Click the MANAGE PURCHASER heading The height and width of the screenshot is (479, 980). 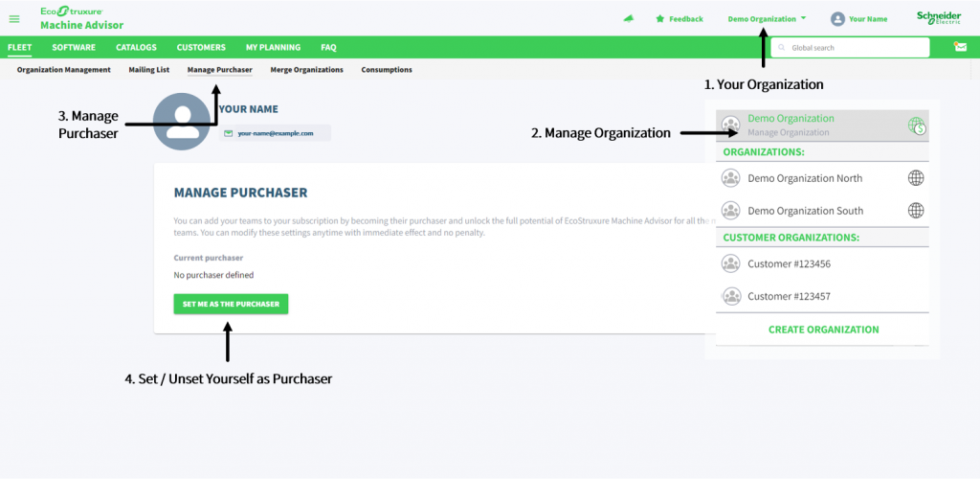point(240,193)
